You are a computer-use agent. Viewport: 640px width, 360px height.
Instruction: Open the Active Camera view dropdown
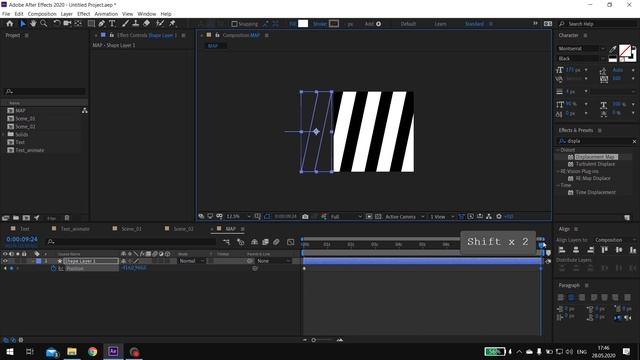[405, 217]
